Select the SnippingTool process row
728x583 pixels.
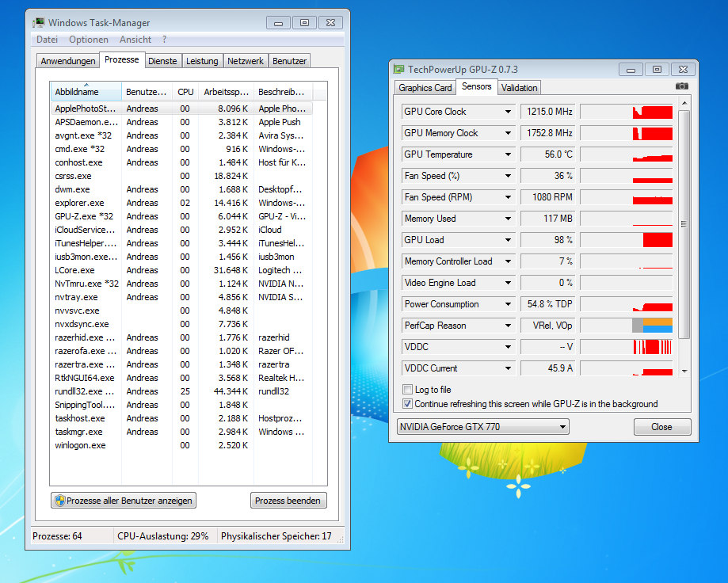pyautogui.click(x=181, y=405)
